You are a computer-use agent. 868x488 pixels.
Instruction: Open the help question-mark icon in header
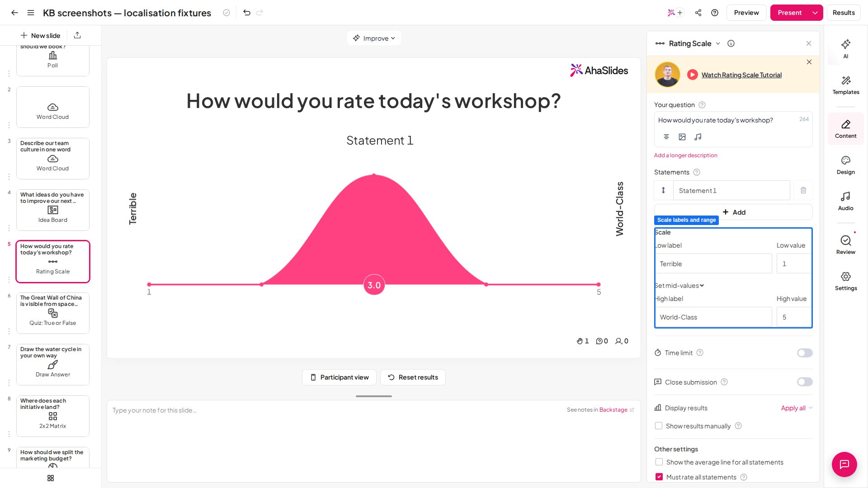tap(715, 13)
